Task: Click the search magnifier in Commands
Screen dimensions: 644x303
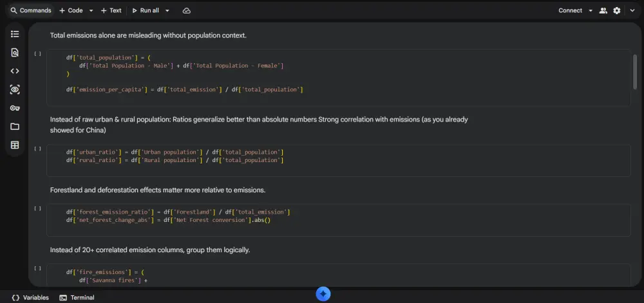Action: point(14,11)
